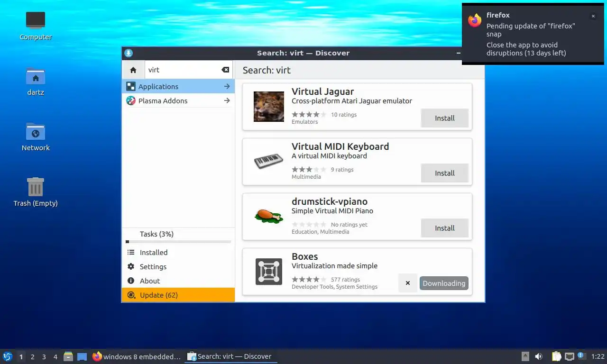Viewport: 607px width, 364px height.
Task: Install Virtual Jaguar
Action: tap(445, 118)
